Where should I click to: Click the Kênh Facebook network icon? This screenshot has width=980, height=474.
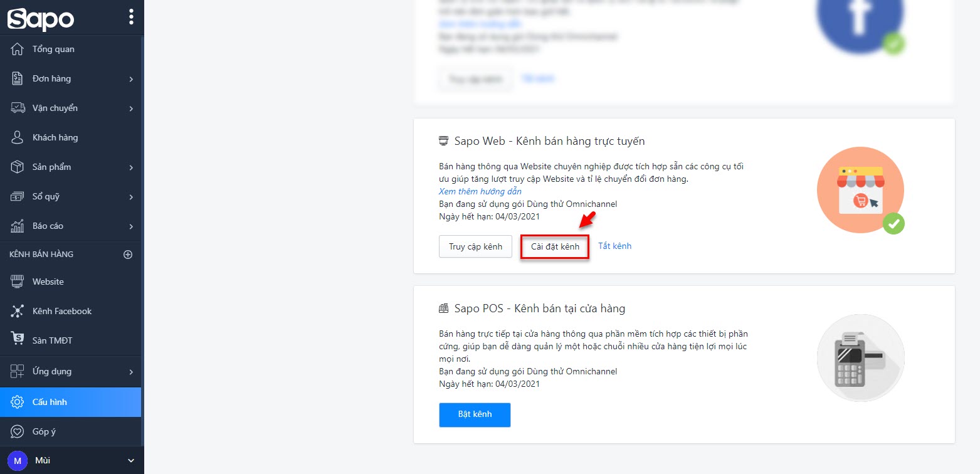pyautogui.click(x=18, y=311)
